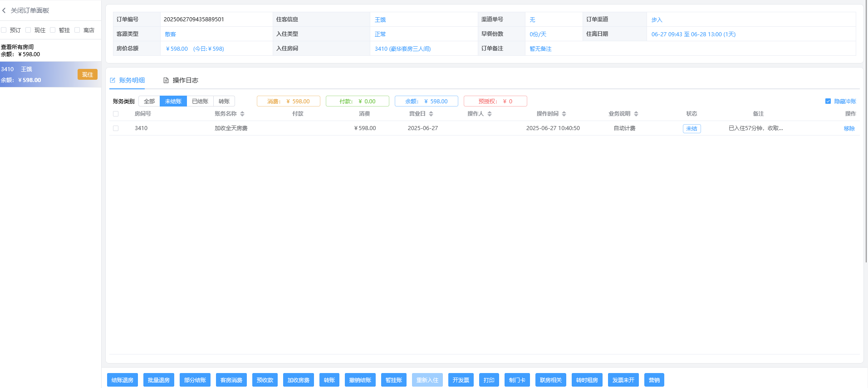
Task: Click 开发票 button
Action: point(461,380)
